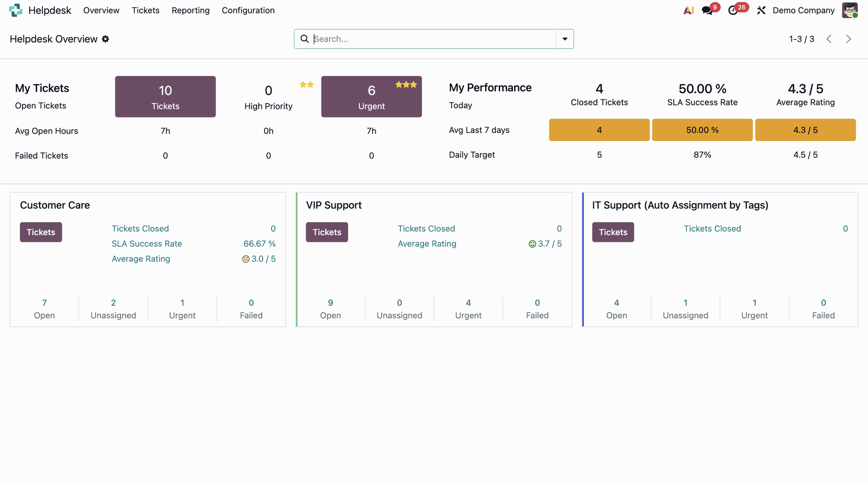Viewport: 868px width, 486px height.
Task: Open Tickets Closed link in IT Support
Action: click(712, 229)
